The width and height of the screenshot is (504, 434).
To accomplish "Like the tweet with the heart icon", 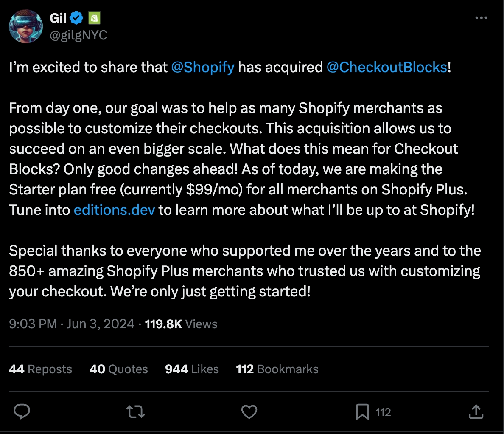I will (249, 411).
